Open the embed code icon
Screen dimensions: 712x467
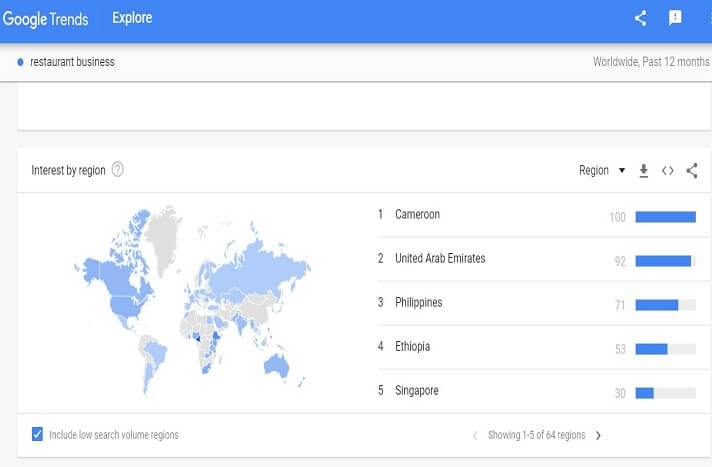(x=668, y=171)
